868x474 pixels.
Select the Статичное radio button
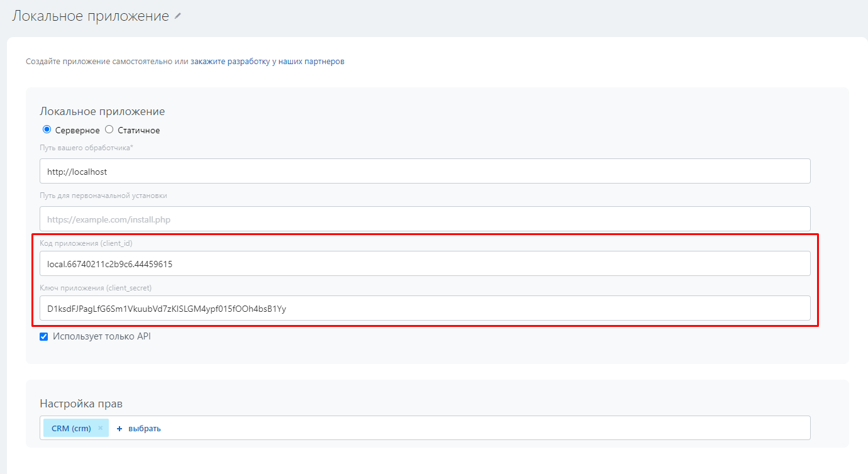point(109,130)
